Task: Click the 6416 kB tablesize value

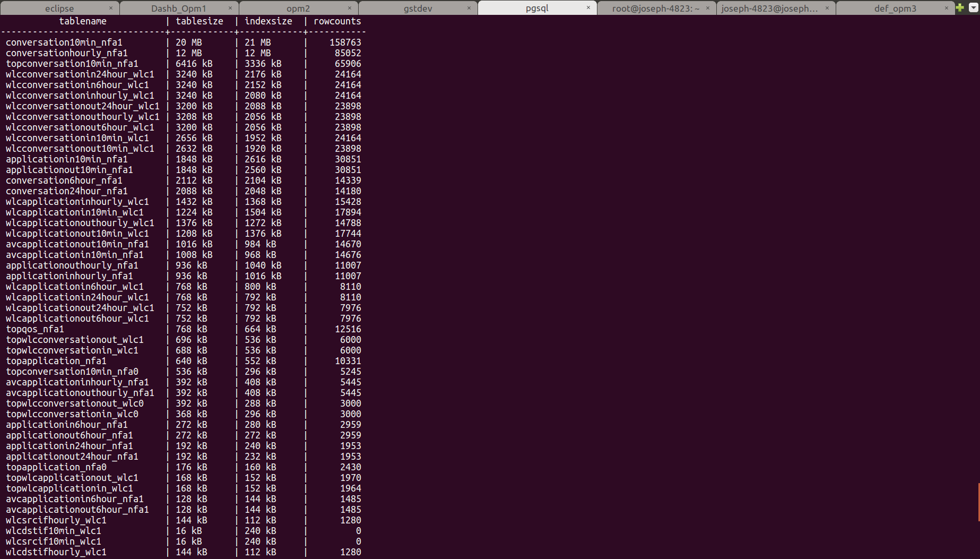Action: 194,64
